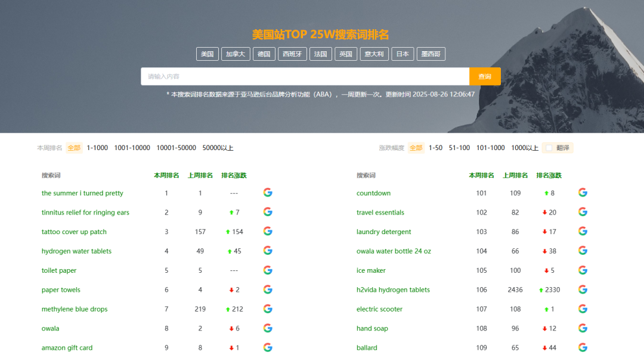Click left table 排名涨跌 column header

coord(234,175)
